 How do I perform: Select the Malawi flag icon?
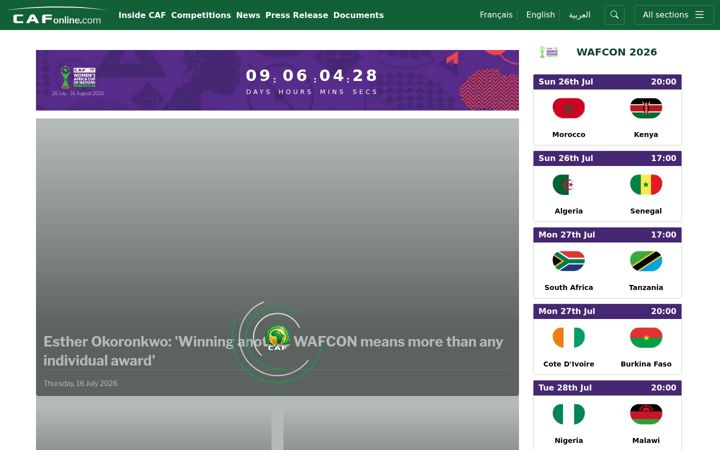coord(646,414)
